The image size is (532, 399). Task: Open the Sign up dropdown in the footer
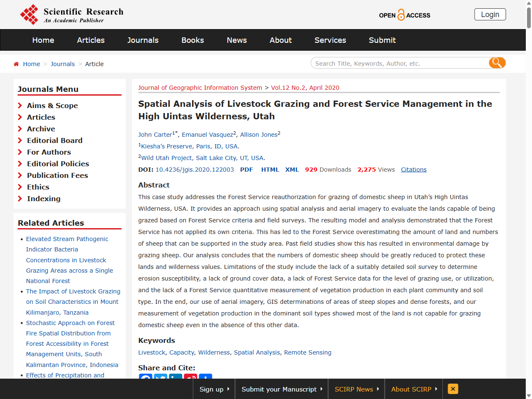(x=214, y=389)
